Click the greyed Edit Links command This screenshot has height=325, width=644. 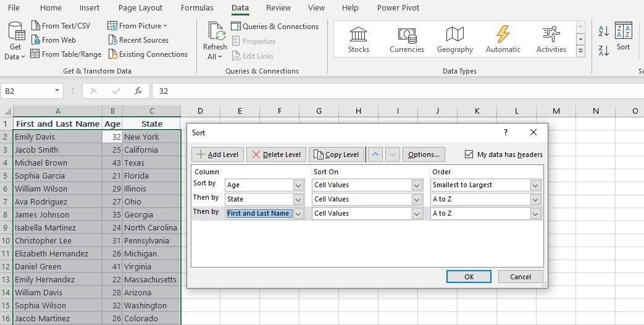[253, 56]
